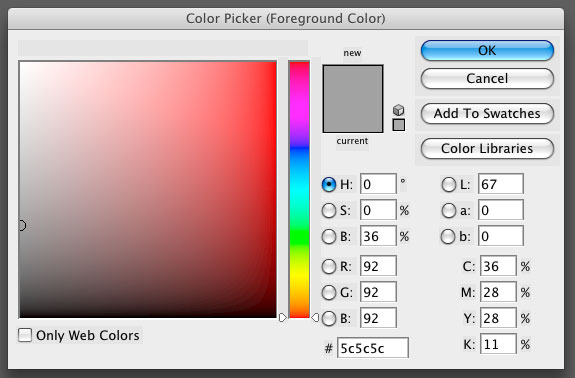The width and height of the screenshot is (575, 378).
Task: Confirm color with the OK button
Action: [x=487, y=50]
